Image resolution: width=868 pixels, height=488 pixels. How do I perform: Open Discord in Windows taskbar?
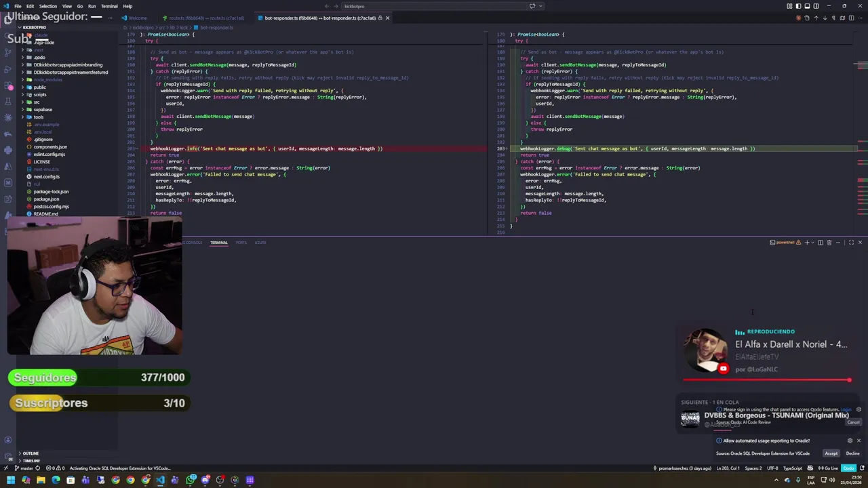(205, 480)
